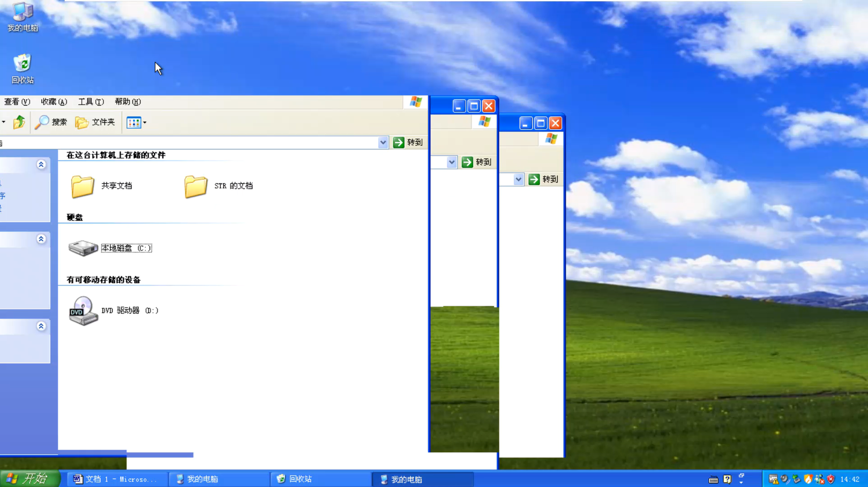Click the VMware Tools tray icon
This screenshot has width=868, height=487.
point(773,479)
